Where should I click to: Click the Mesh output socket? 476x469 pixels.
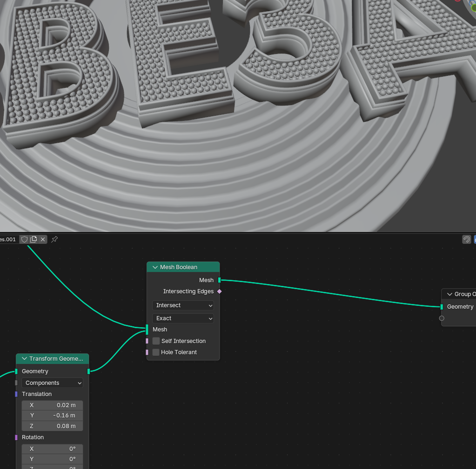coord(220,280)
